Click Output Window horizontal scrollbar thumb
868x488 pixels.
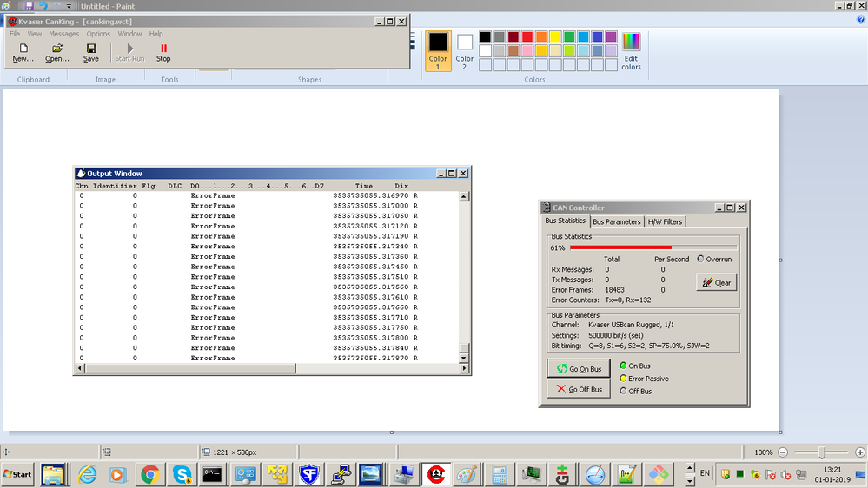(190, 368)
